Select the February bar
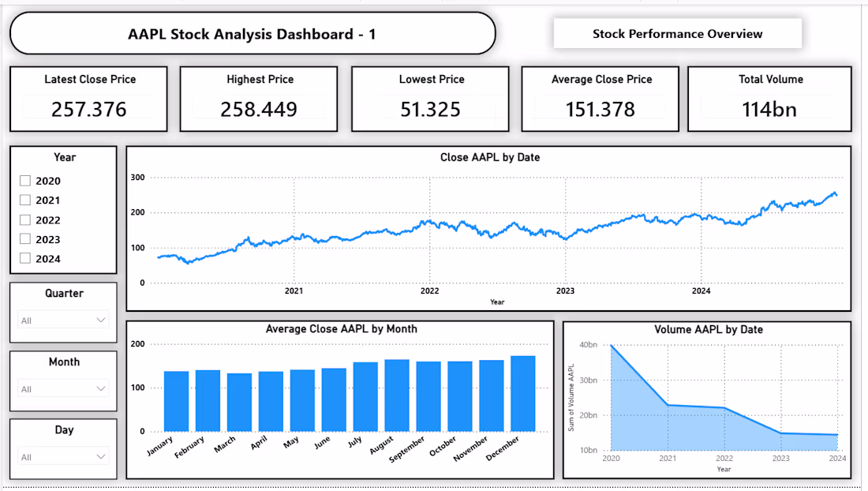The image size is (868, 491). point(208,401)
